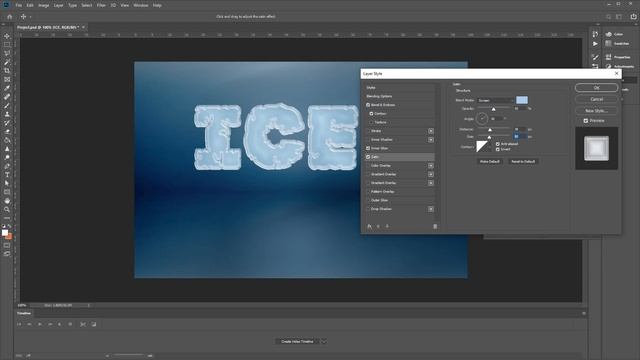Click the Opacity slider handle
Image resolution: width=640 pixels, height=360 pixels.
coord(493,109)
